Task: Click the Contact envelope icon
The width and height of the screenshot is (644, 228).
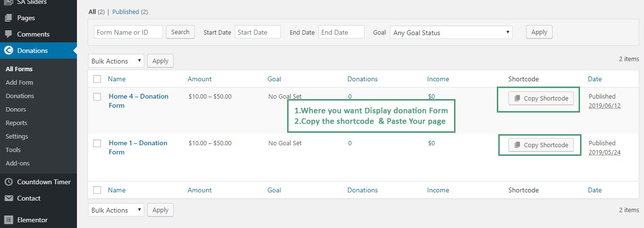Action: (8, 198)
